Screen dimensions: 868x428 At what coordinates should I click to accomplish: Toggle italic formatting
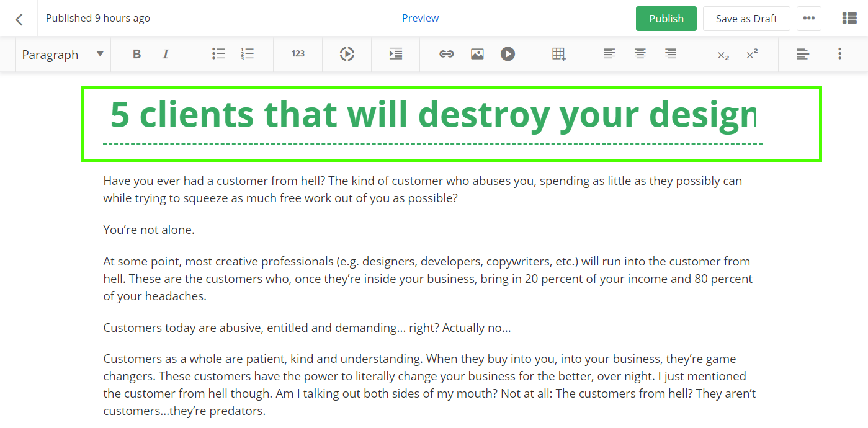(166, 55)
